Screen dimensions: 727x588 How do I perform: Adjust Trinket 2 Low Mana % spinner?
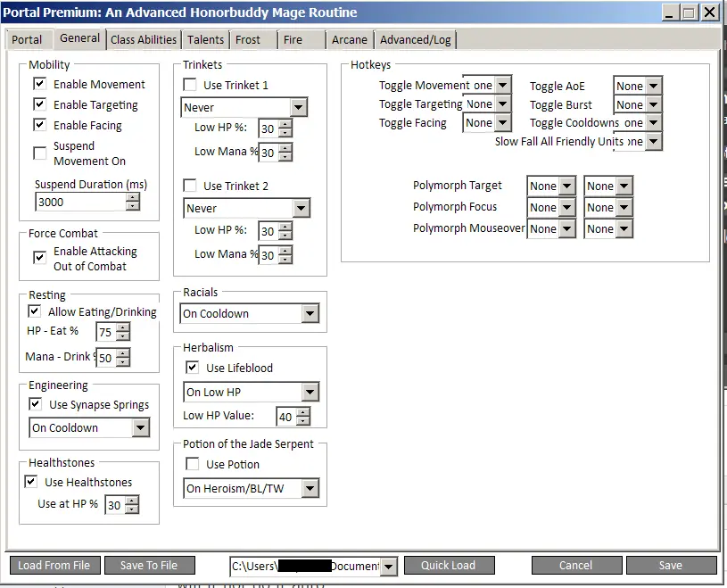coord(285,255)
